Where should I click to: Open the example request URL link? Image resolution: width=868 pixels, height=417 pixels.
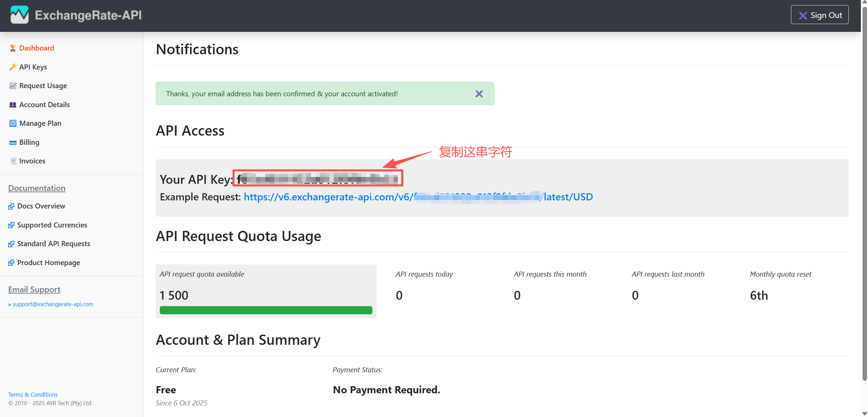click(x=418, y=197)
